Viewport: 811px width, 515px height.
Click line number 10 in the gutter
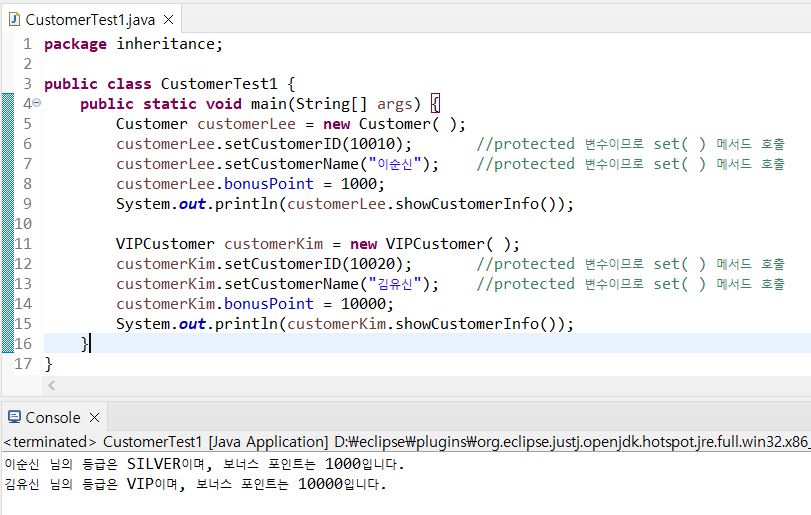pyautogui.click(x=23, y=224)
